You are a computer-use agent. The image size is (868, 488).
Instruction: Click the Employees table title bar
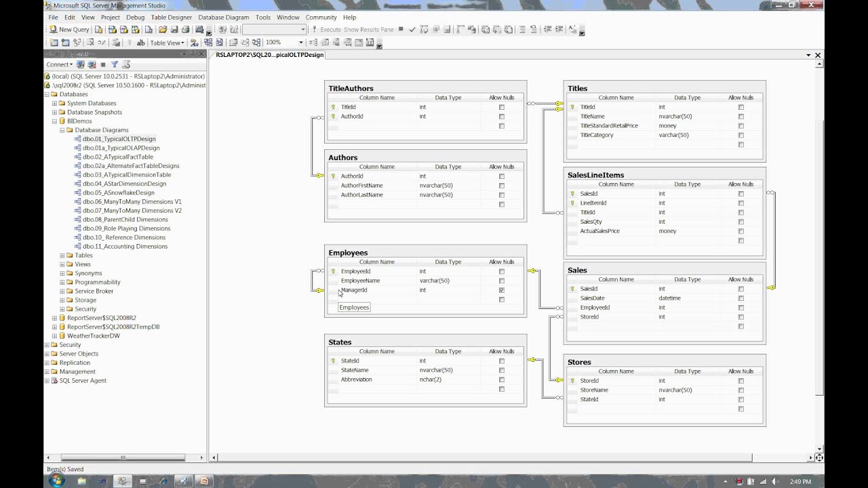coord(425,253)
